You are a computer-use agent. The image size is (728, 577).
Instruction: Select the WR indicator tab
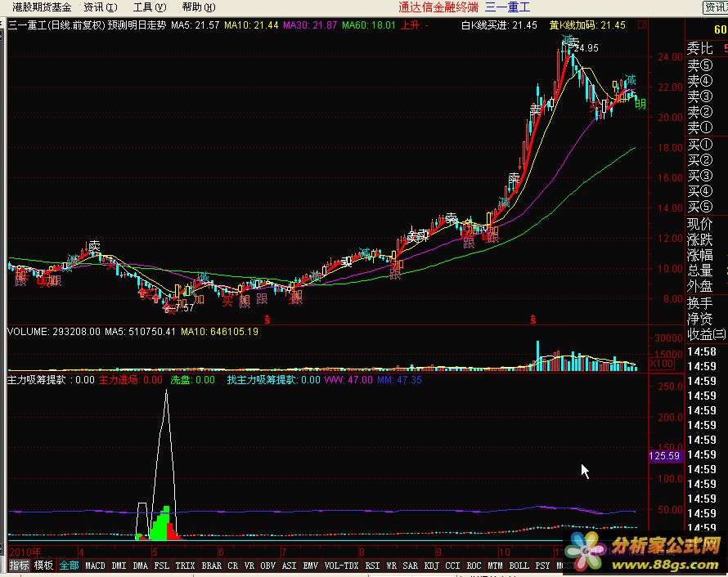(391, 566)
